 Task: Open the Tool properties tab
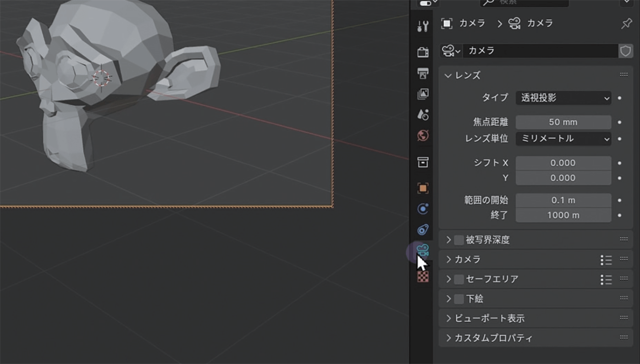point(422,26)
